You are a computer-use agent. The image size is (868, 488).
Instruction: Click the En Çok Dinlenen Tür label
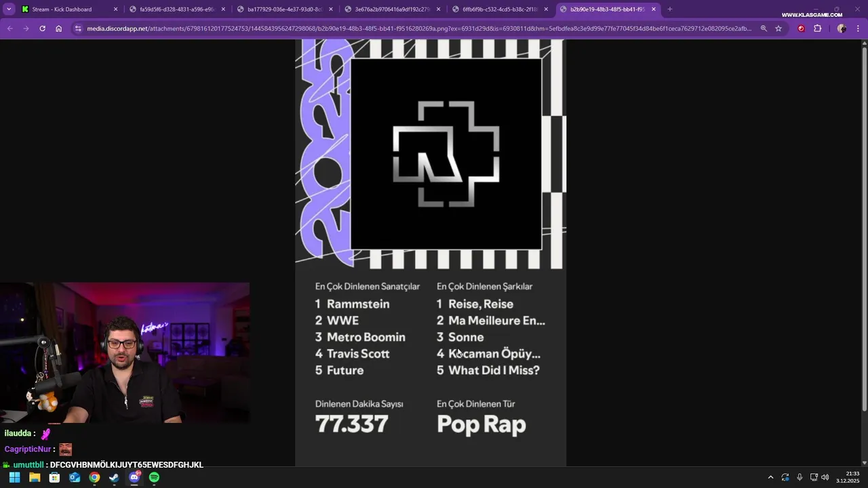[x=476, y=404]
